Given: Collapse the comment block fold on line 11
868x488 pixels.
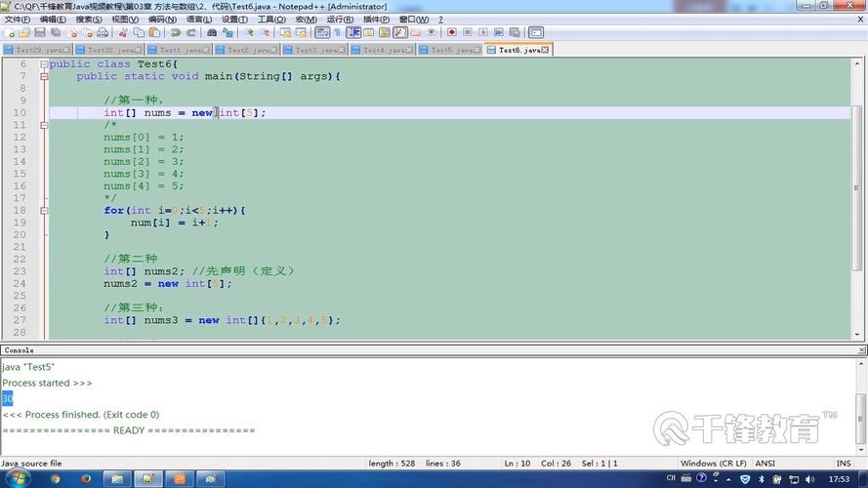Looking at the screenshot, I should click(43, 125).
